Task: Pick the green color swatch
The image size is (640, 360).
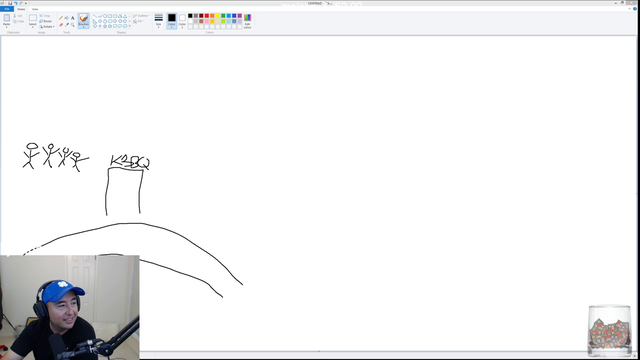Action: pyautogui.click(x=223, y=16)
